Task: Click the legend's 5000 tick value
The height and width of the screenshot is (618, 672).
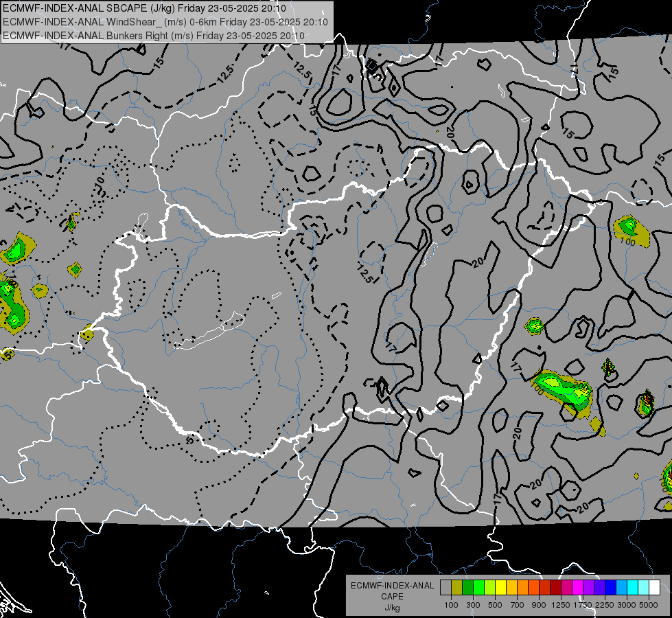Action: (x=649, y=606)
